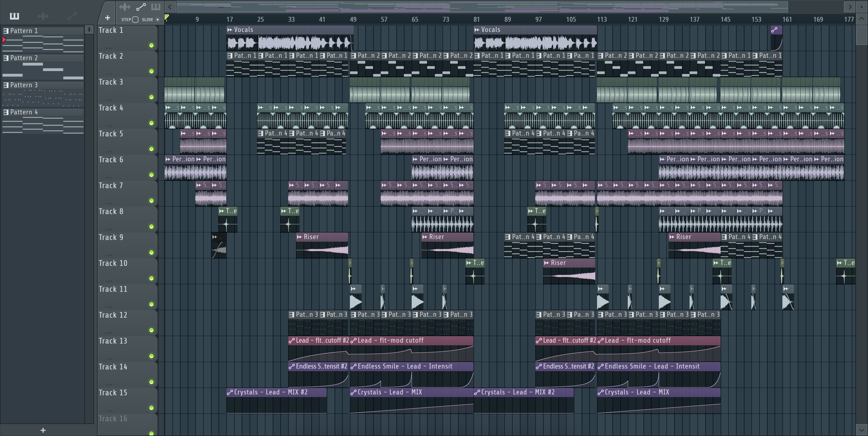This screenshot has width=868, height=436.
Task: Select the second Lead - flt..cutoff #2 clip on Track 13
Action: [x=566, y=349]
